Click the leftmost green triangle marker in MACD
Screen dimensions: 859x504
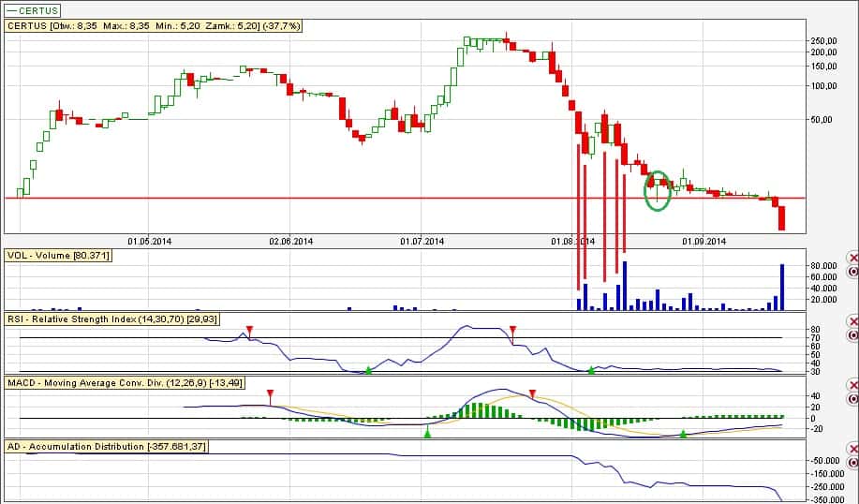427,433
